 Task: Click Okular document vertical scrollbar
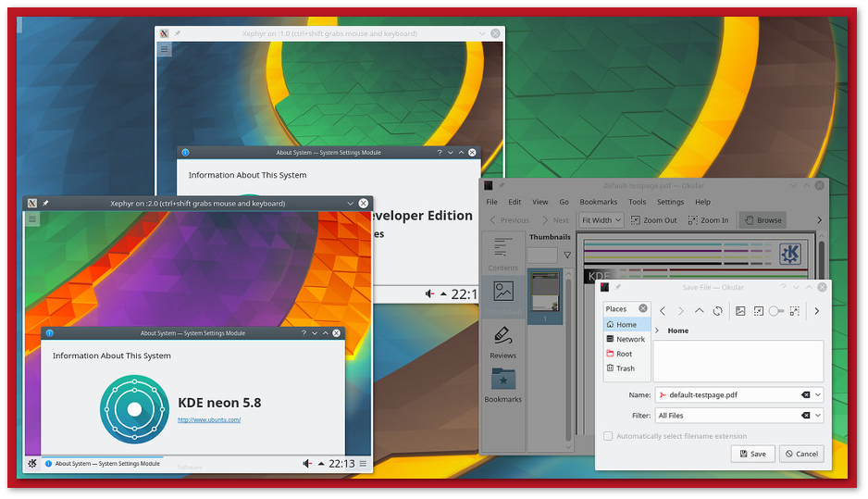(822, 260)
